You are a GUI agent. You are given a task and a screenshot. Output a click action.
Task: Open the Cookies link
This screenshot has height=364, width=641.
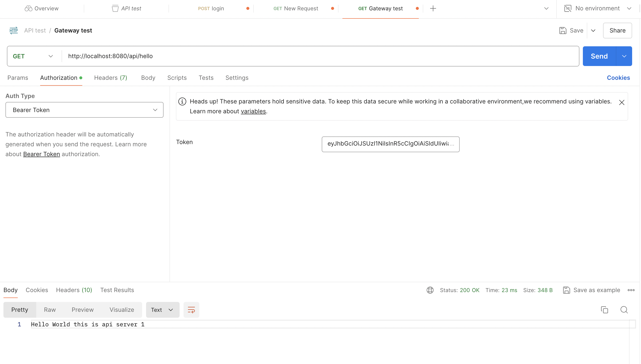pos(618,78)
